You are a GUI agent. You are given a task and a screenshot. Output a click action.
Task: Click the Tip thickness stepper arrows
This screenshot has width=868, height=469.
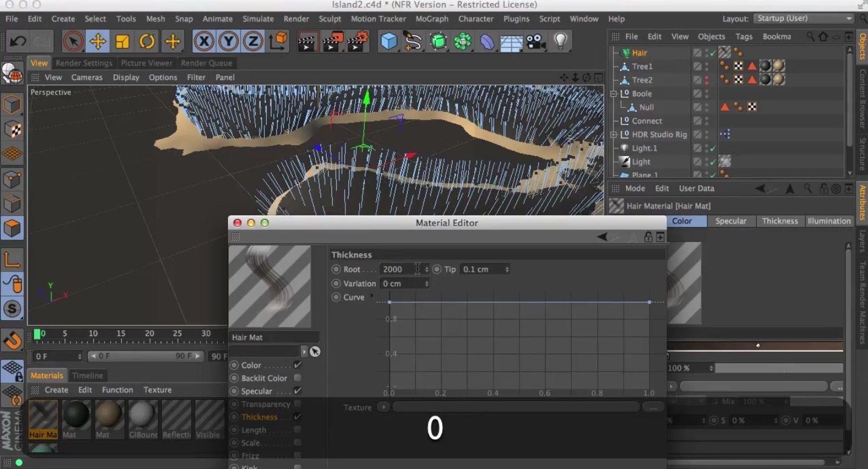pyautogui.click(x=507, y=269)
